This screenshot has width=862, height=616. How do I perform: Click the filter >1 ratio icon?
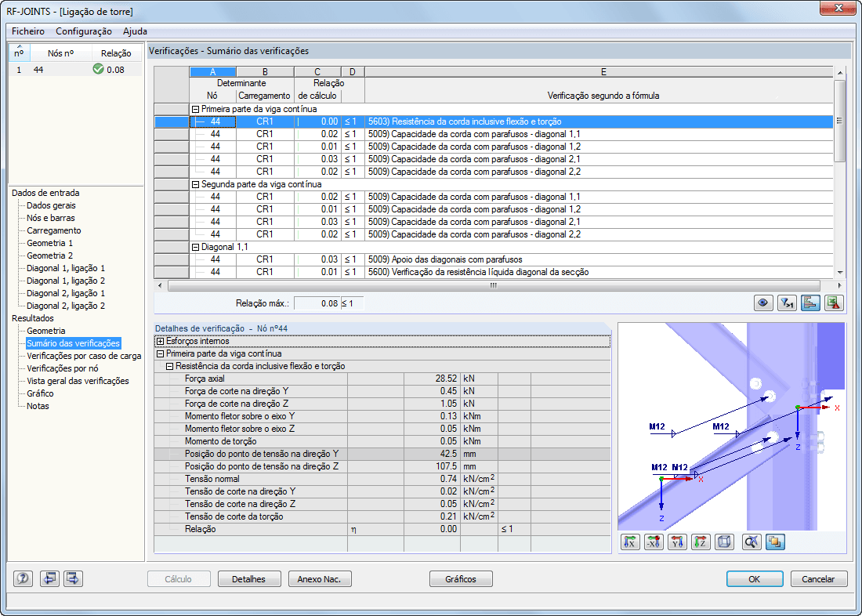(x=788, y=303)
